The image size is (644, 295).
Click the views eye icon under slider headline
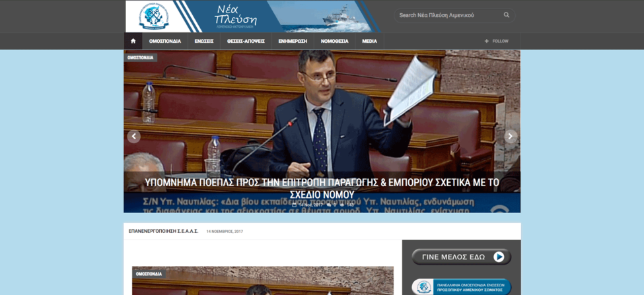(342, 205)
